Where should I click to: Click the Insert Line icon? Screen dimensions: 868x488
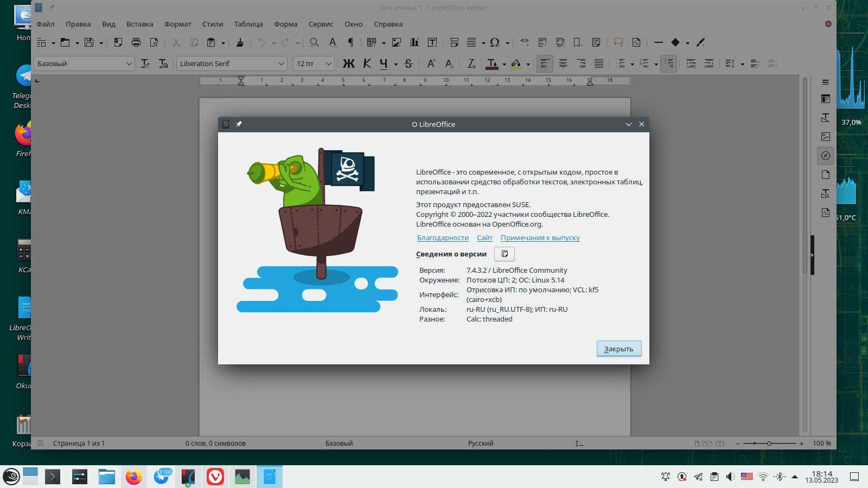coord(659,42)
